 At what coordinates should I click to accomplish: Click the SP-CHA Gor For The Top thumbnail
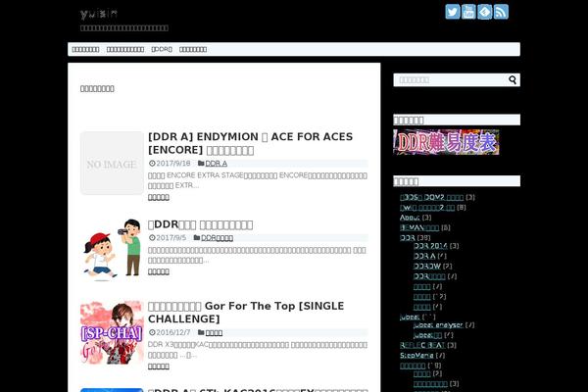click(x=112, y=332)
